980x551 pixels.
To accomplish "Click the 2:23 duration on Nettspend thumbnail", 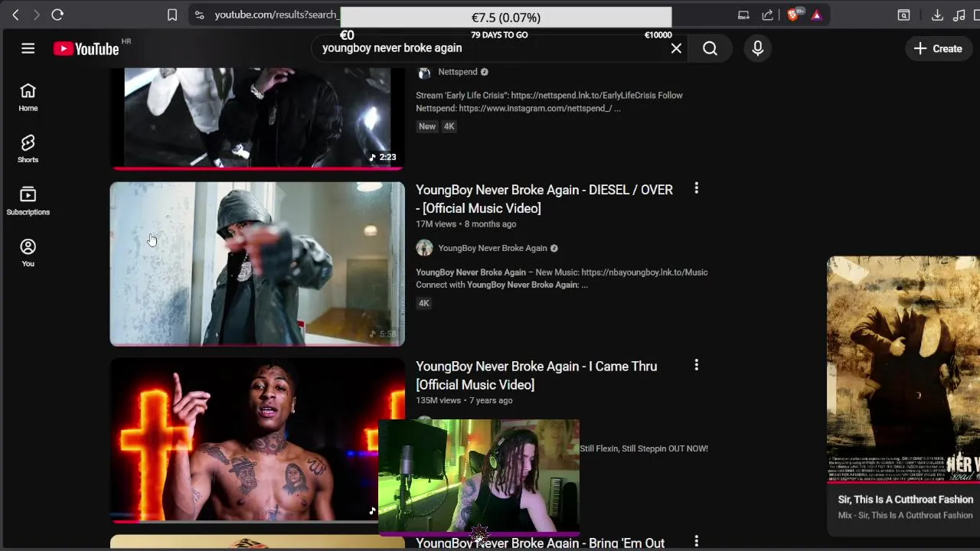I will 383,157.
